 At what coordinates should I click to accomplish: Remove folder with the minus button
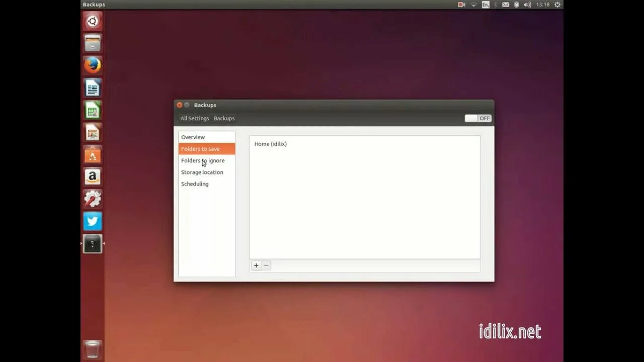click(x=266, y=265)
